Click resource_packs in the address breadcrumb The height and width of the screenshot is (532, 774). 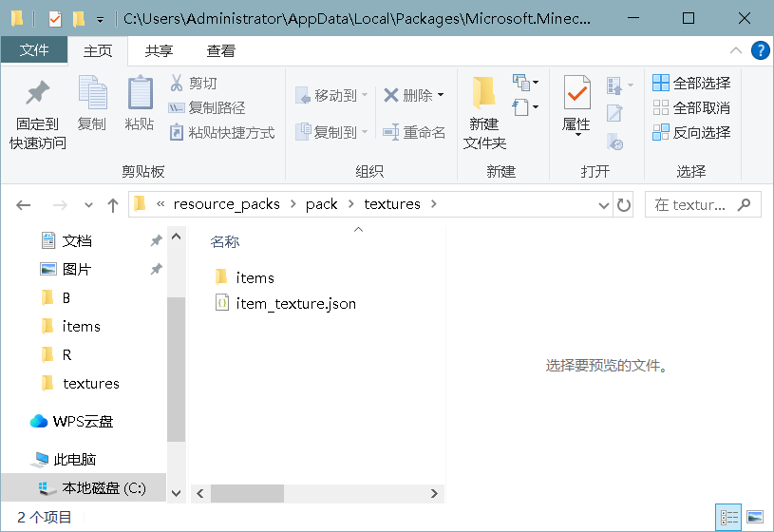[x=227, y=204]
